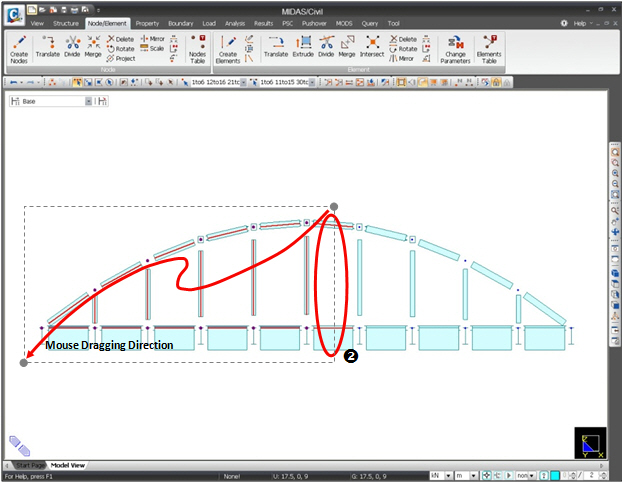Open the Base stage dropdown

pyautogui.click(x=89, y=102)
